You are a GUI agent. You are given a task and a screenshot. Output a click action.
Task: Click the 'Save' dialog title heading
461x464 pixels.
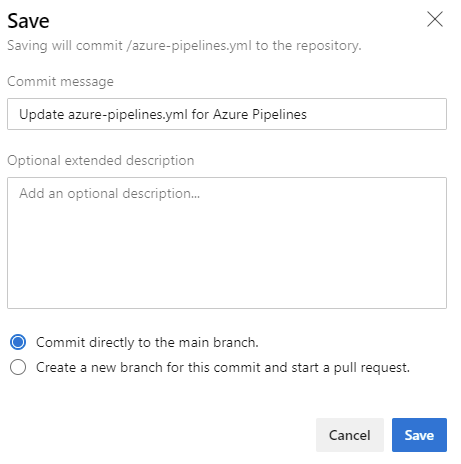pos(28,21)
